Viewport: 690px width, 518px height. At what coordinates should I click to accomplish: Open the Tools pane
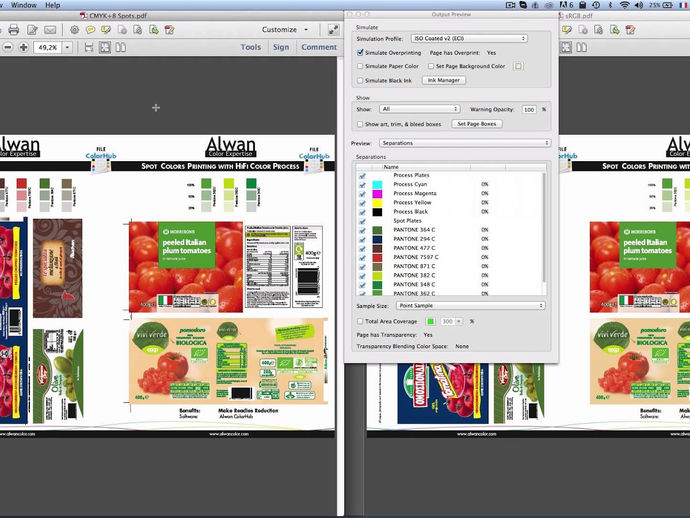click(251, 47)
